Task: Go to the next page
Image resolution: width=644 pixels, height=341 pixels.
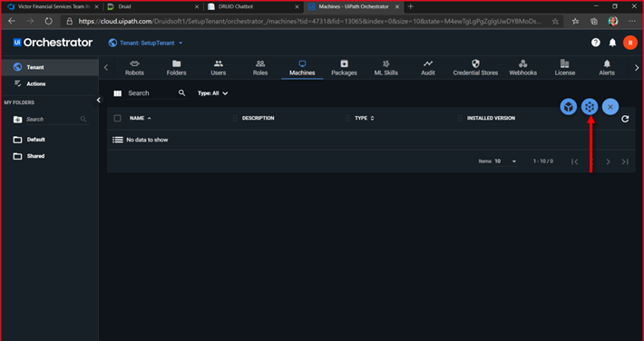Action: pos(609,161)
